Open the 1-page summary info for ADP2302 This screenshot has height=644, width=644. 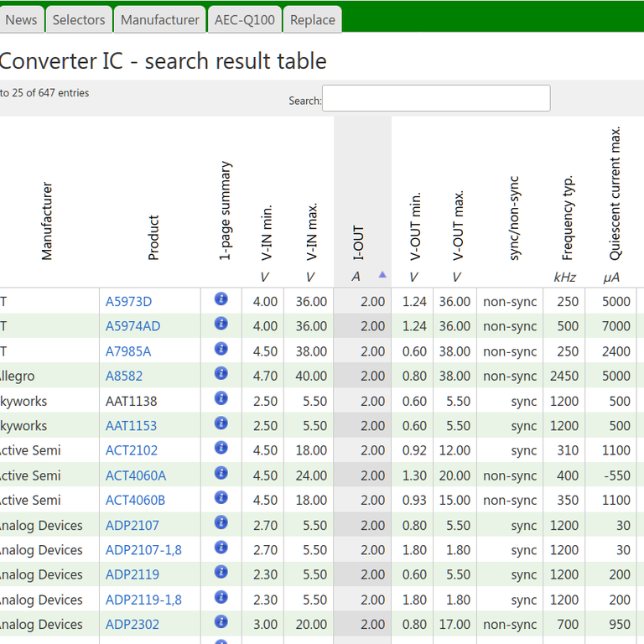pos(221,622)
